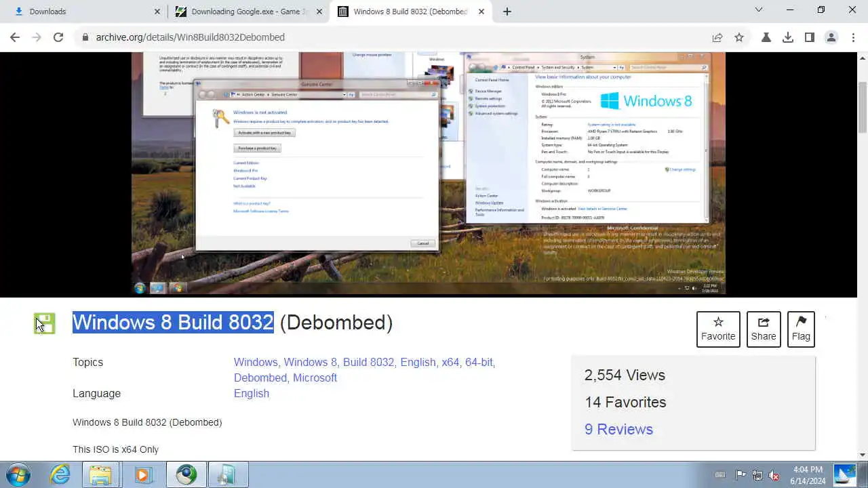The height and width of the screenshot is (488, 868).
Task: Flag this archive item
Action: [801, 329]
